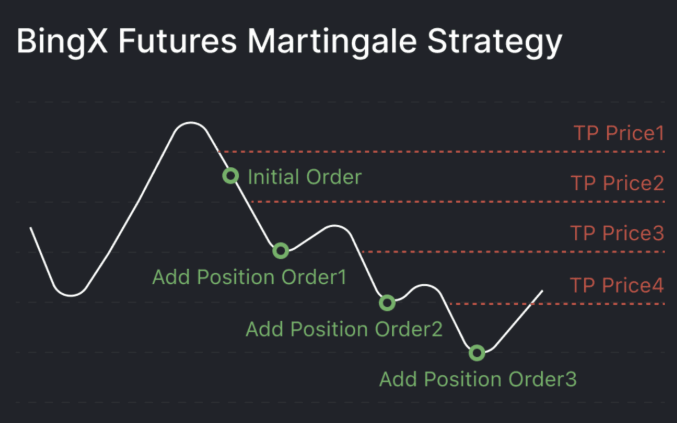Click the Add Position Order2 circle marker
Image resolution: width=677 pixels, height=423 pixels.
(387, 302)
